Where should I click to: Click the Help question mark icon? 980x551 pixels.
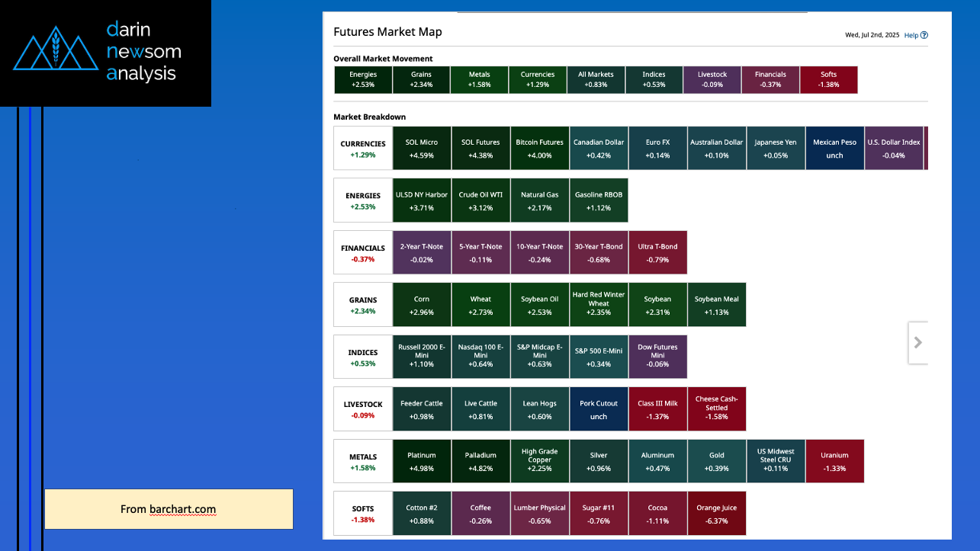(924, 35)
